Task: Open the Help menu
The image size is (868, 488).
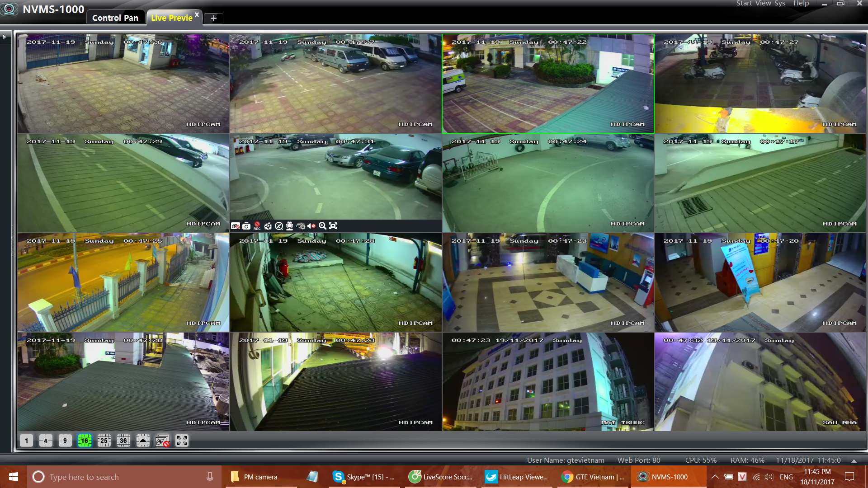Action: tap(801, 4)
